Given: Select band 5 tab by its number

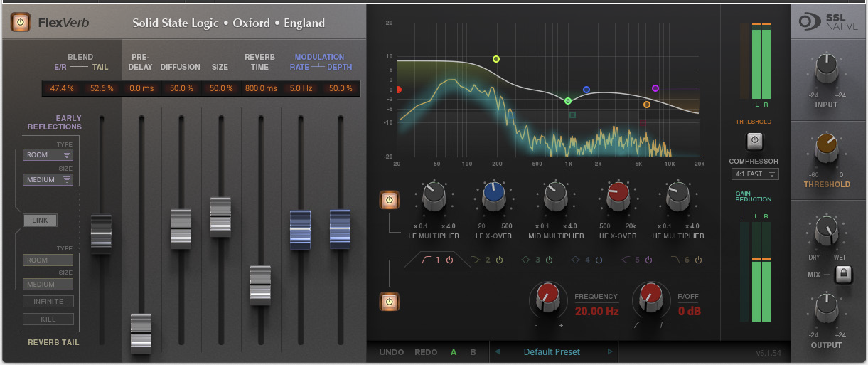Looking at the screenshot, I should pos(638,260).
